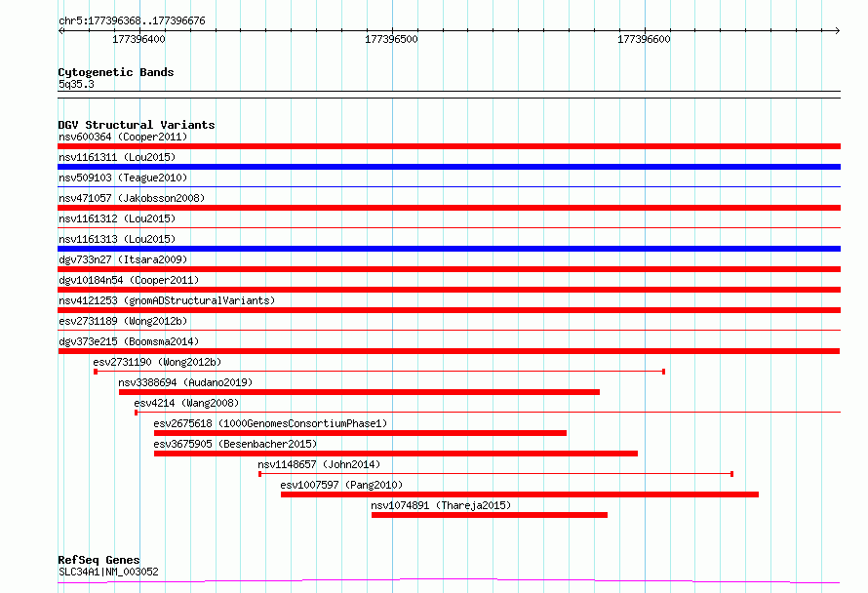Screen dimensions: 868x593
Task: Select the thin line feature of nsv1148657 (John2014)
Action: tap(496, 474)
